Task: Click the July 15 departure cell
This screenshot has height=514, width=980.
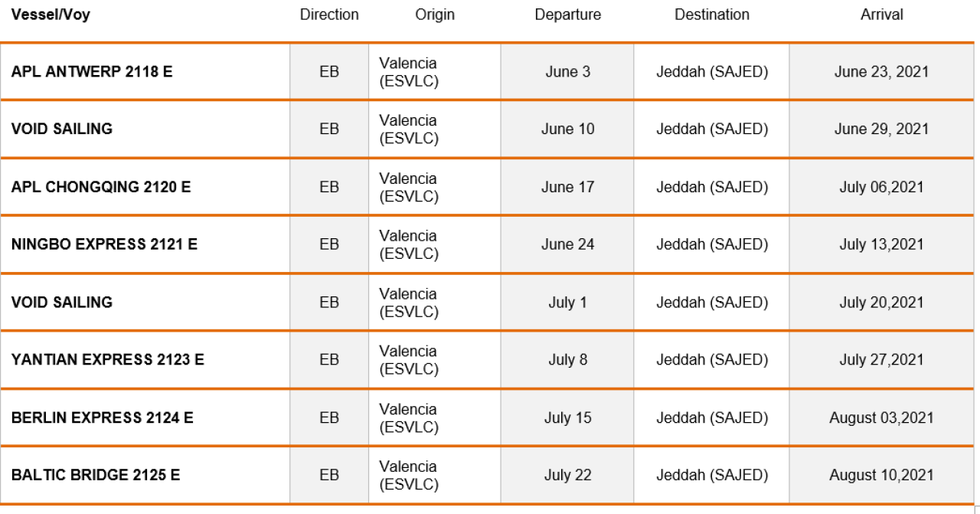Action: pyautogui.click(x=567, y=417)
